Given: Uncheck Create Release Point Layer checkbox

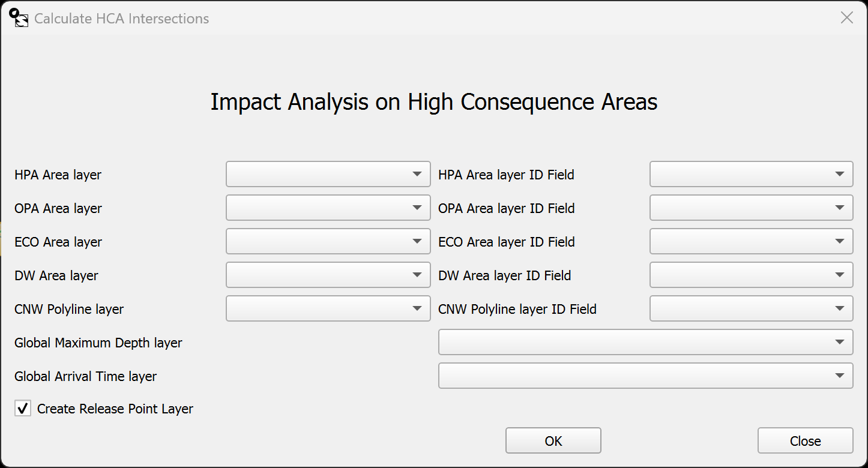Looking at the screenshot, I should [23, 409].
